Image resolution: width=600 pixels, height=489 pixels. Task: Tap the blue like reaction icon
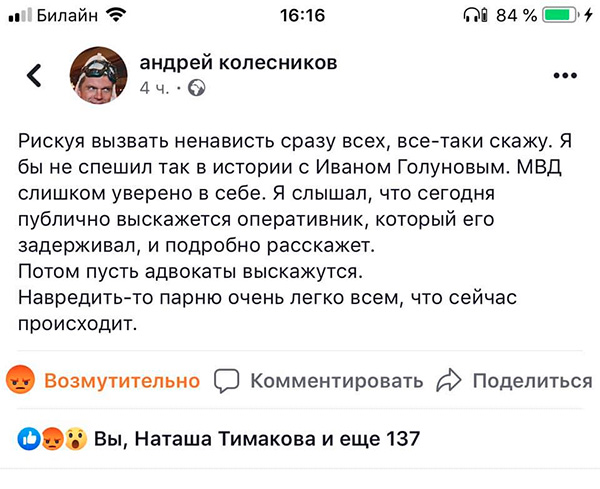[29, 438]
